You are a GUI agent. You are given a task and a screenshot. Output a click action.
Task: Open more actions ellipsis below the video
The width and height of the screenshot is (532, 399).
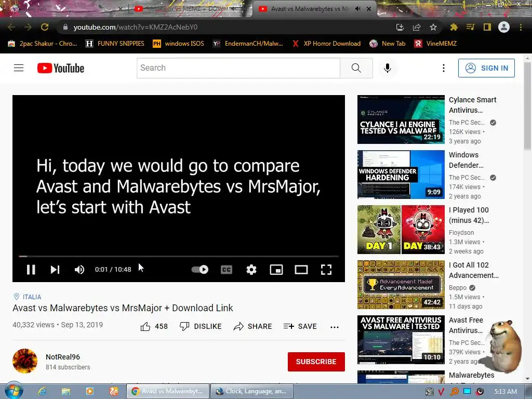pyautogui.click(x=335, y=327)
